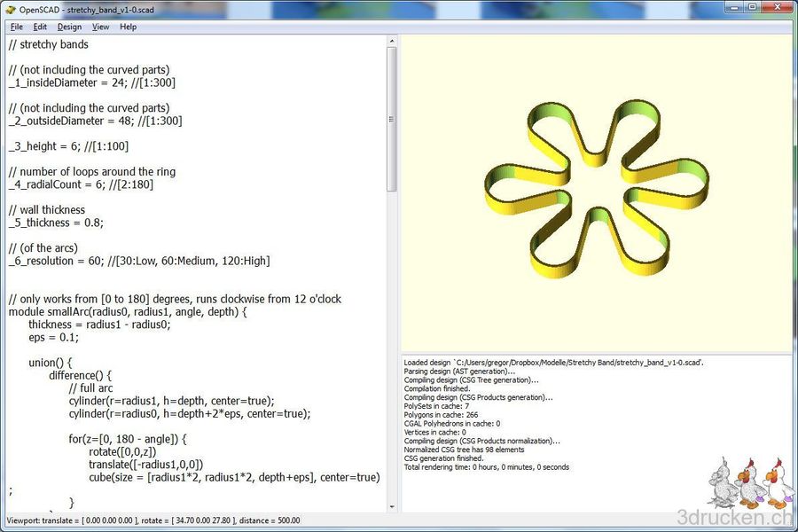Minimize the OpenSCAD window
The height and width of the screenshot is (532, 798).
coord(734,7)
